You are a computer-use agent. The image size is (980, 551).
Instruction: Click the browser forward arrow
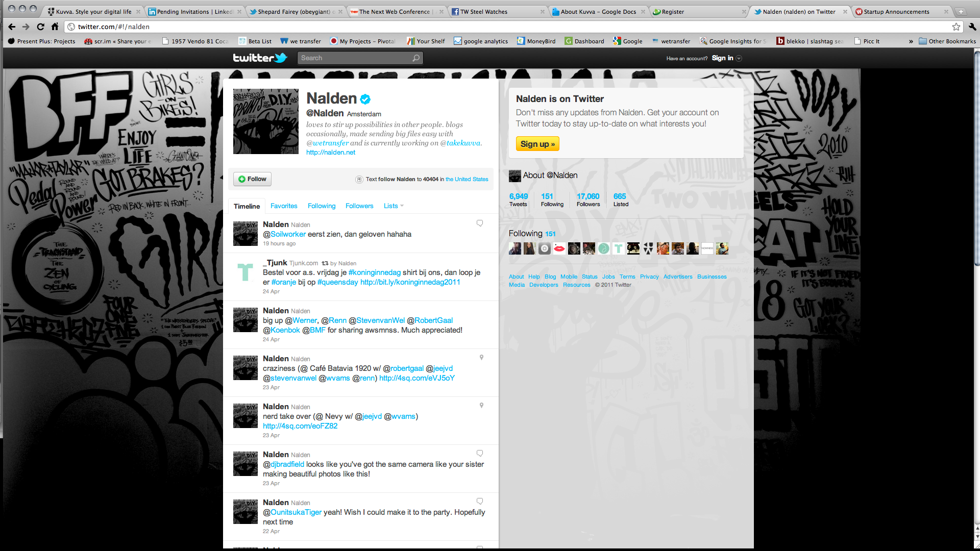tap(26, 27)
